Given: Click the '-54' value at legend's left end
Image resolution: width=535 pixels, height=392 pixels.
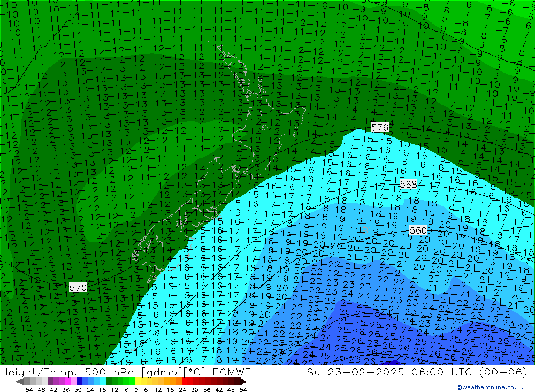Looking at the screenshot, I should tap(26, 390).
